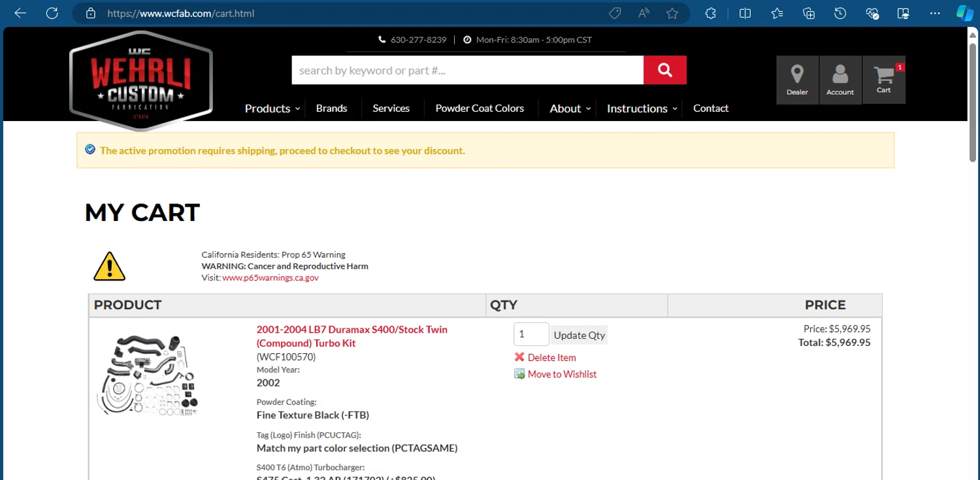Viewport: 980px width, 480px height.
Task: Click the turbo kit product thumbnail
Action: (148, 375)
